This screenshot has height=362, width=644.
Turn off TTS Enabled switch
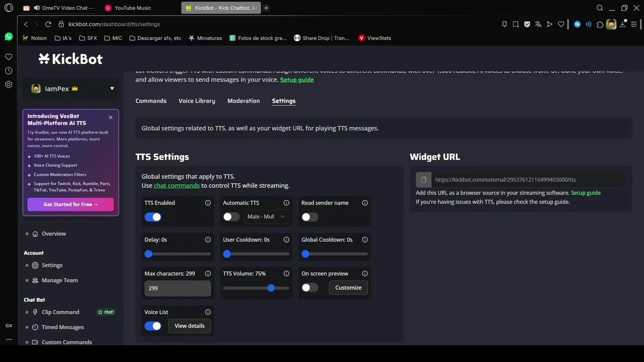153,217
